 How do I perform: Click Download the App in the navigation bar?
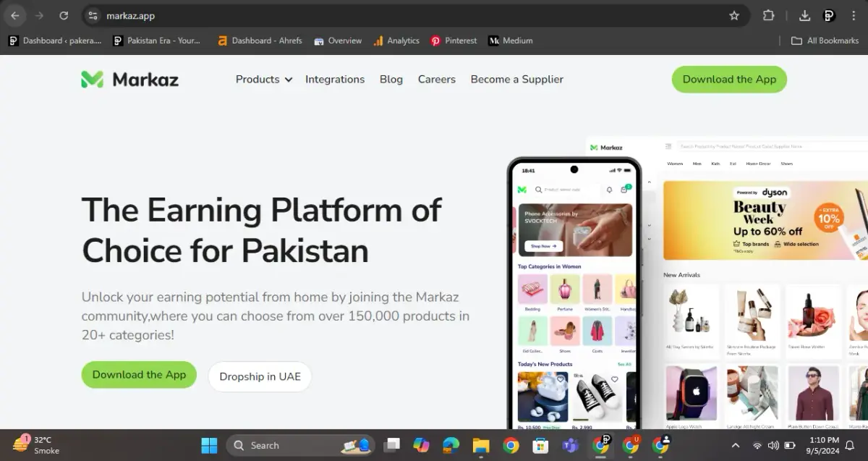(729, 79)
